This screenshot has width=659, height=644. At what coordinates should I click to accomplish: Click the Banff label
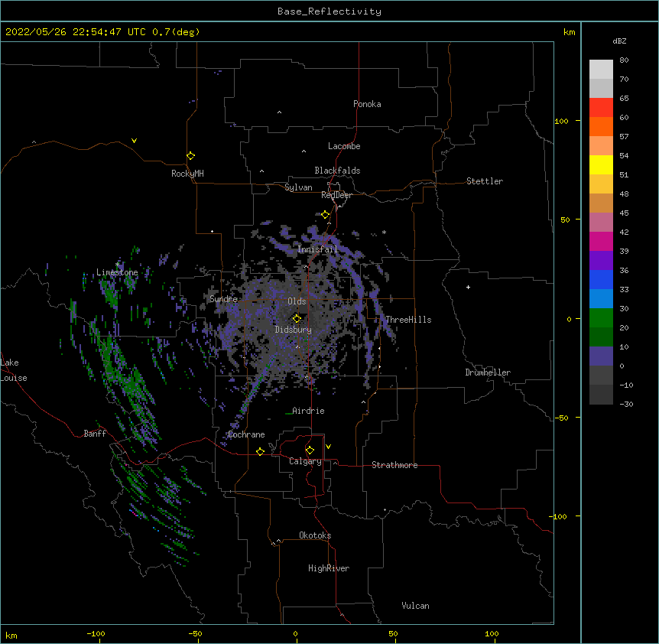click(x=95, y=434)
